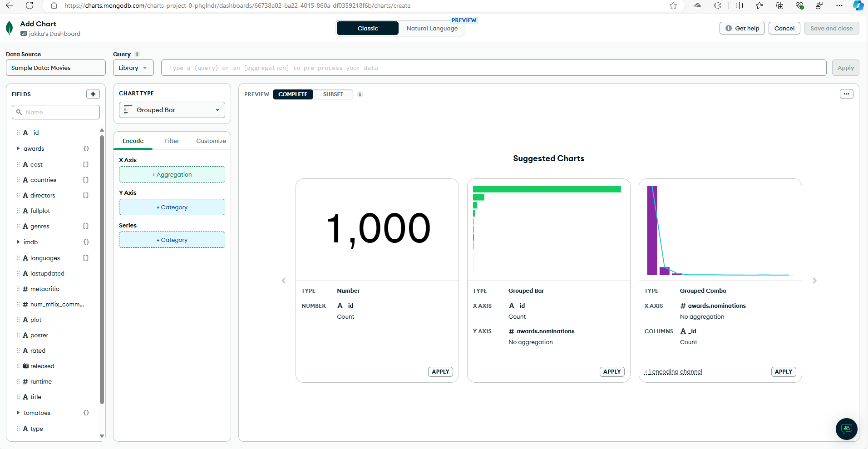Add a new calculated field plus icon
Image resolution: width=868 pixels, height=449 pixels.
(x=93, y=94)
